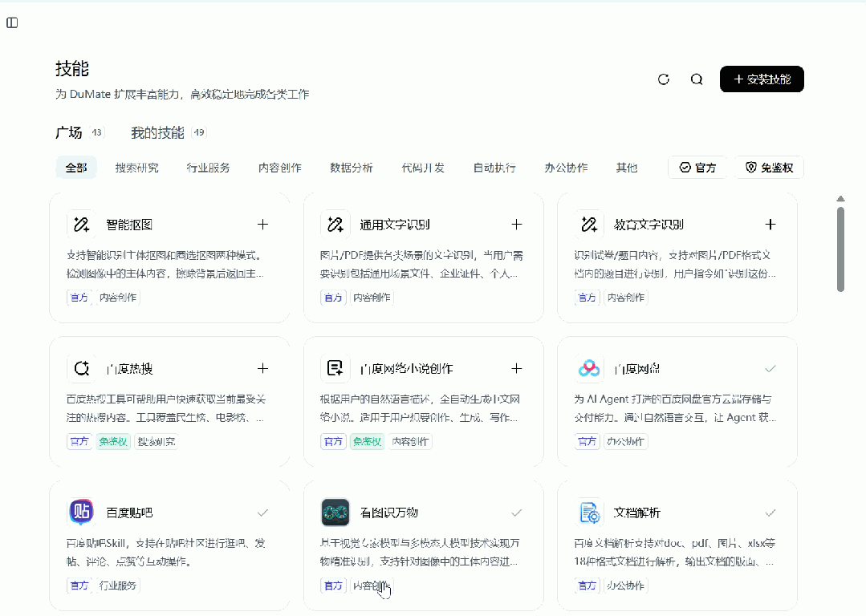Click the 文档解析 installed checkmark
Viewport: 866px width, 616px height.
coord(770,513)
